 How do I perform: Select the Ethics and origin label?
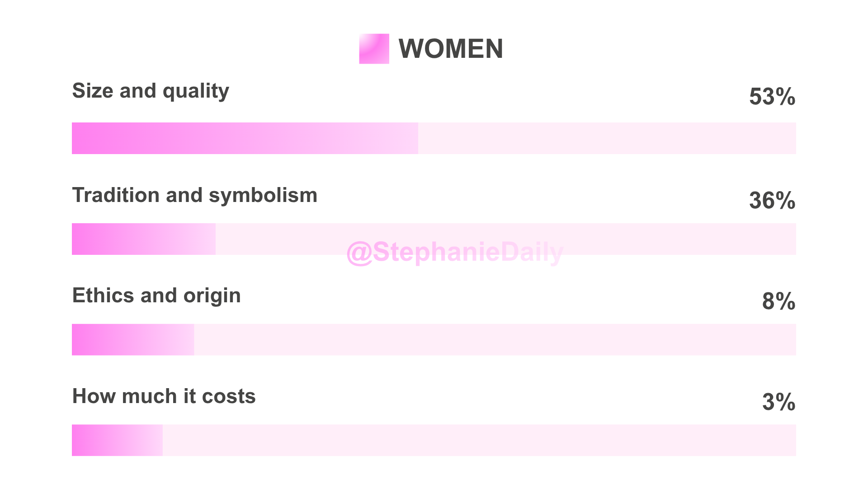click(x=156, y=296)
